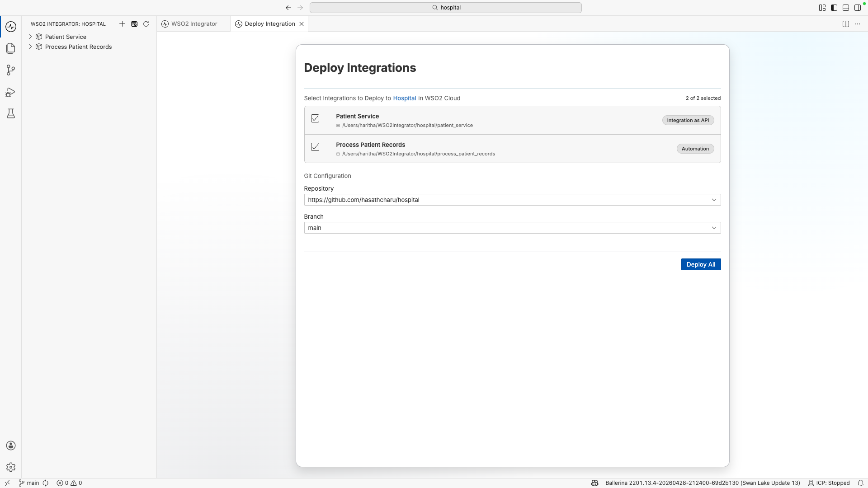Refresh the WSO2 Integrator project tree
The width and height of the screenshot is (868, 488).
click(x=146, y=24)
